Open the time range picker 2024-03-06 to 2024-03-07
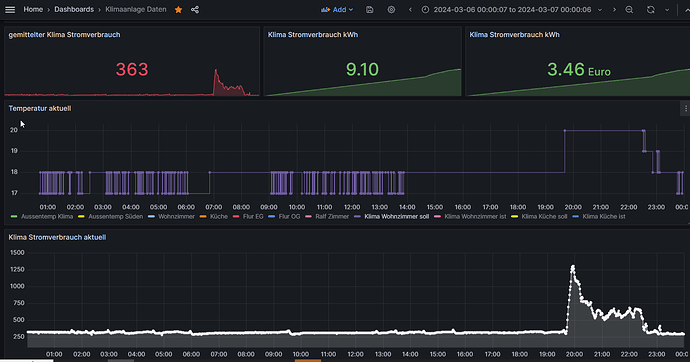Screen dimensions: 690x362 pos(512,10)
